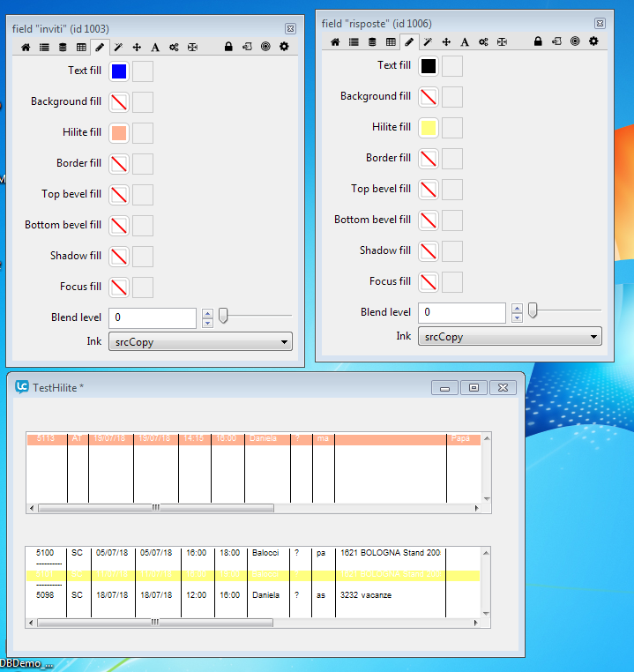
Task: Select the highlighted row 5113 in the upper field
Action: (x=254, y=439)
